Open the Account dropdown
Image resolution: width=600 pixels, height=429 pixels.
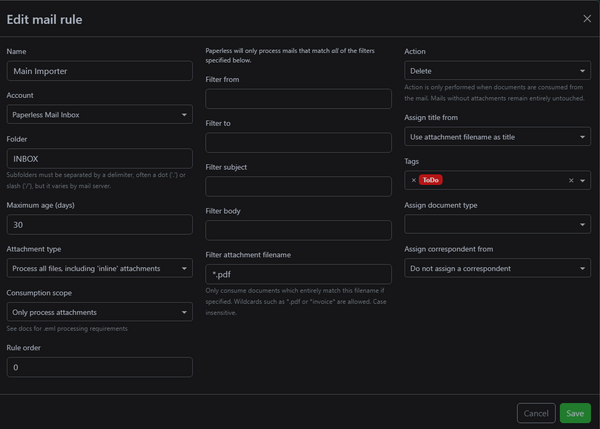[99, 115]
